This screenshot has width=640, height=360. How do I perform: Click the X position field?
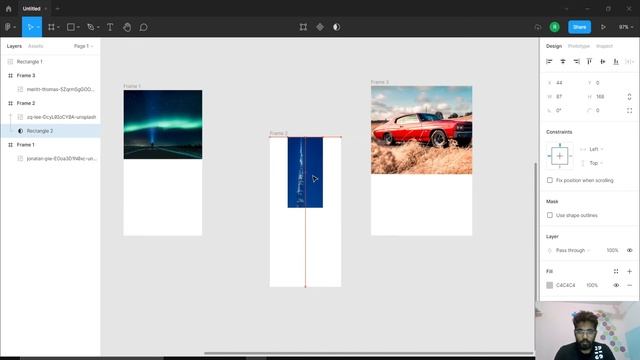coord(563,83)
